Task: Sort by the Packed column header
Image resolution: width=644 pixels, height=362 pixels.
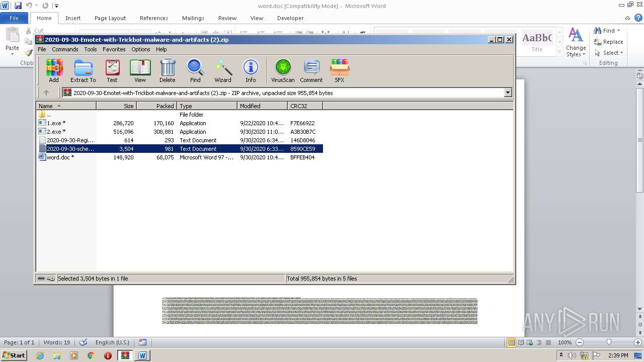Action: pos(156,106)
